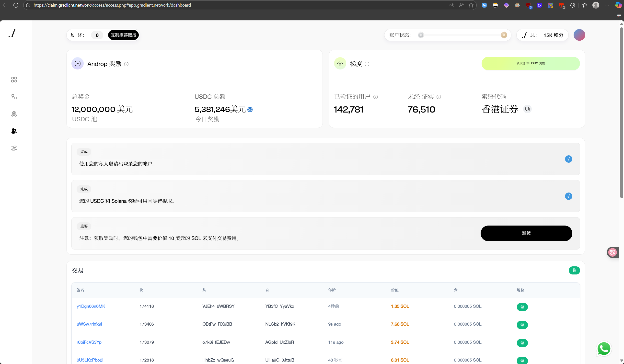Open the rewards badge icon in sidebar
624x364 pixels.
coord(14,114)
